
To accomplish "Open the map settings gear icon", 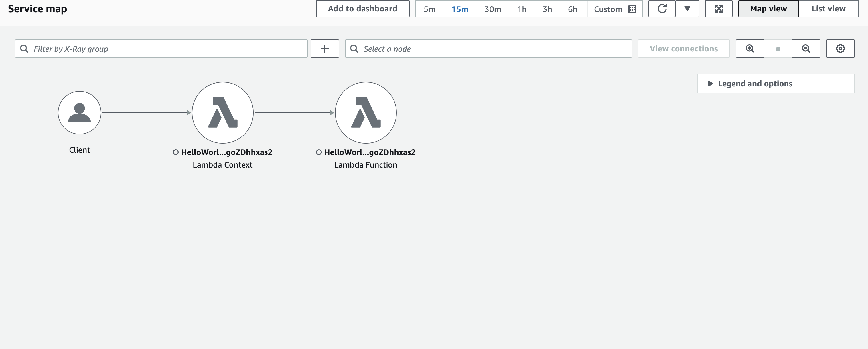I will pos(840,49).
